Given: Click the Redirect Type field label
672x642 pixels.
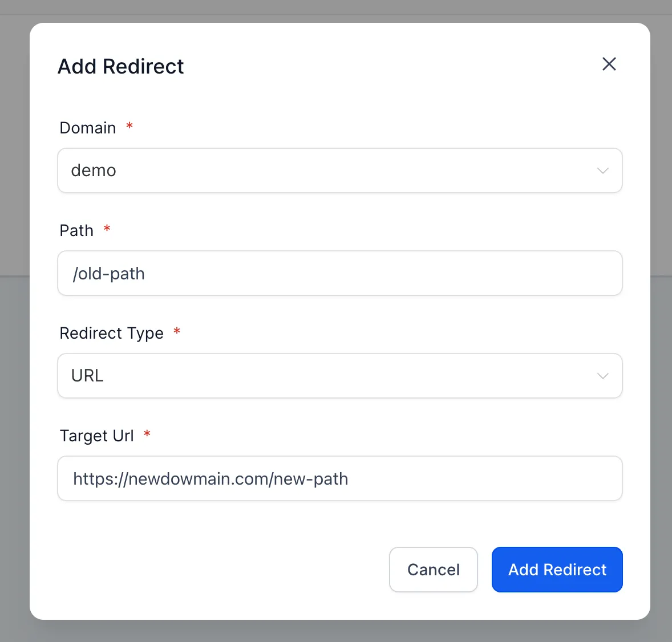Looking at the screenshot, I should [x=112, y=333].
